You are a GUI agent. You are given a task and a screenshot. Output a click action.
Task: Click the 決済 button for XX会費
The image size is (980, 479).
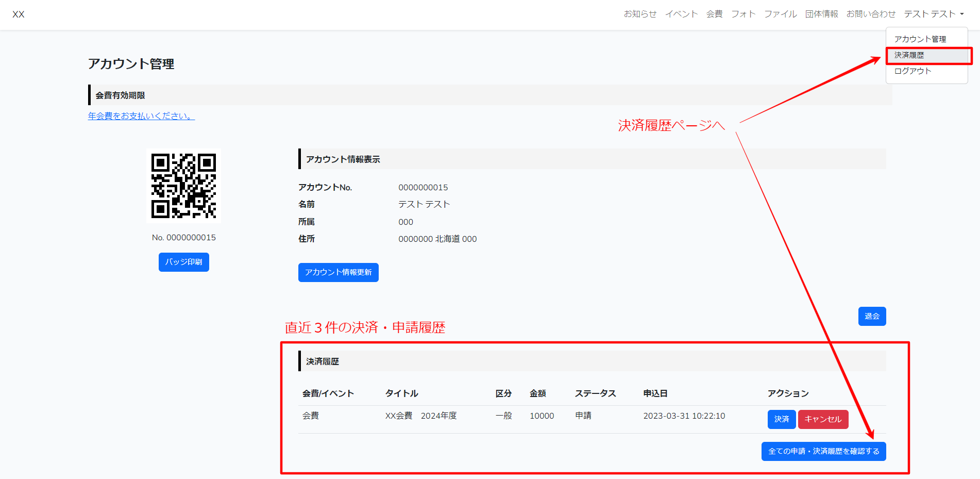coord(782,419)
